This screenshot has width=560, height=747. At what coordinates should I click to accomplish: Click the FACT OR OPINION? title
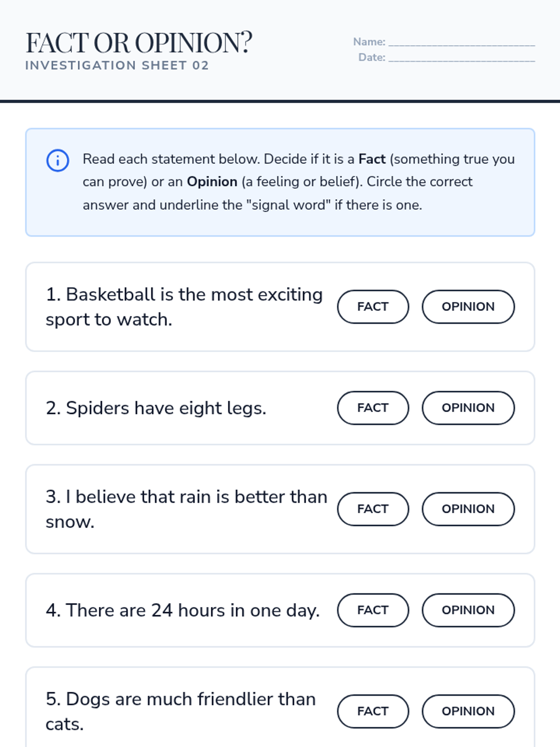pyautogui.click(x=139, y=42)
